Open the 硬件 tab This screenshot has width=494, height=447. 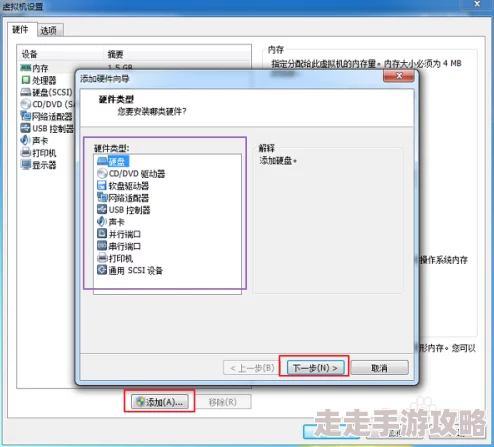coord(20,30)
